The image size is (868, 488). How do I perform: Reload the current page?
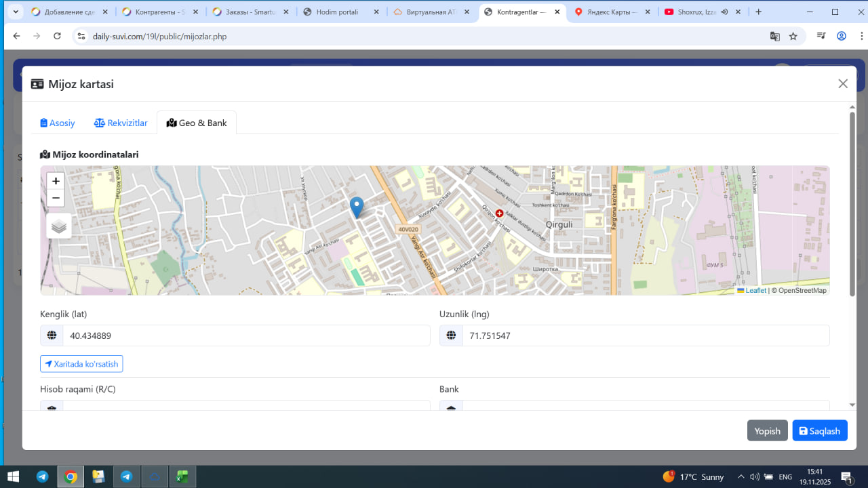click(x=57, y=36)
